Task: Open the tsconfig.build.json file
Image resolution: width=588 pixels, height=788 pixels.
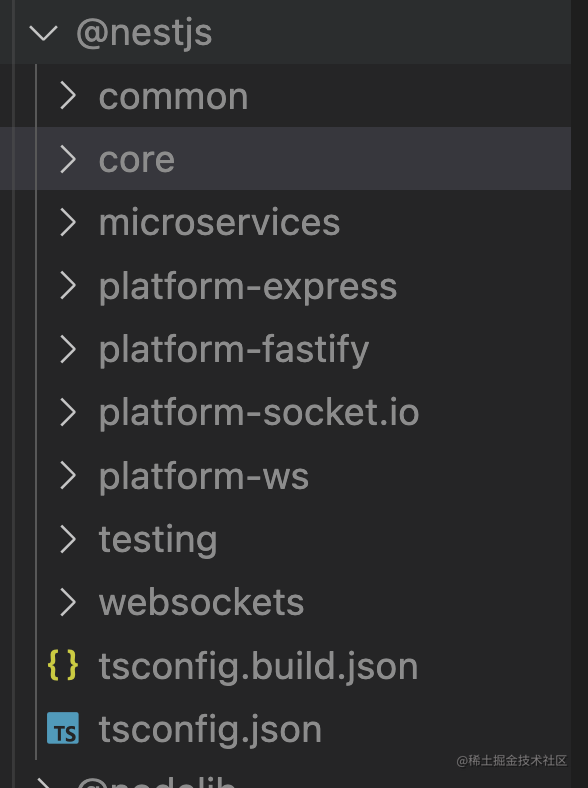Action: [x=258, y=666]
